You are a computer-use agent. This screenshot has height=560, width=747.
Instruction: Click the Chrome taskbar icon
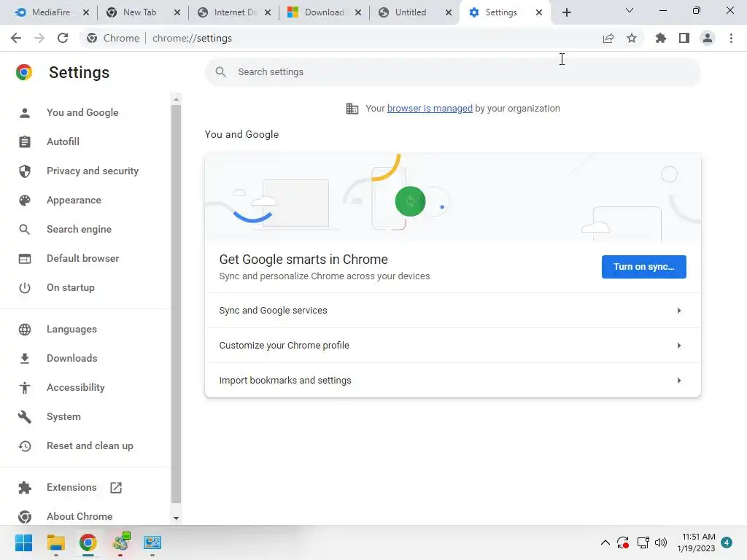(88, 542)
